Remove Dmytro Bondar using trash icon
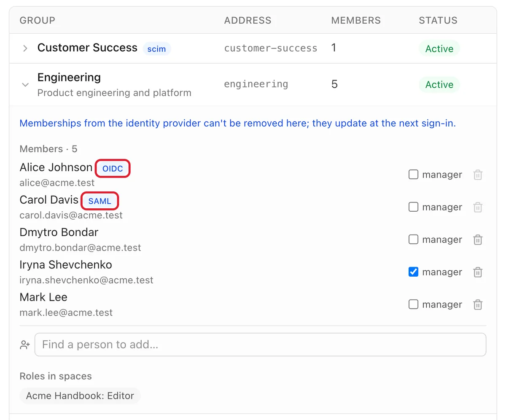The image size is (506, 420). [478, 240]
